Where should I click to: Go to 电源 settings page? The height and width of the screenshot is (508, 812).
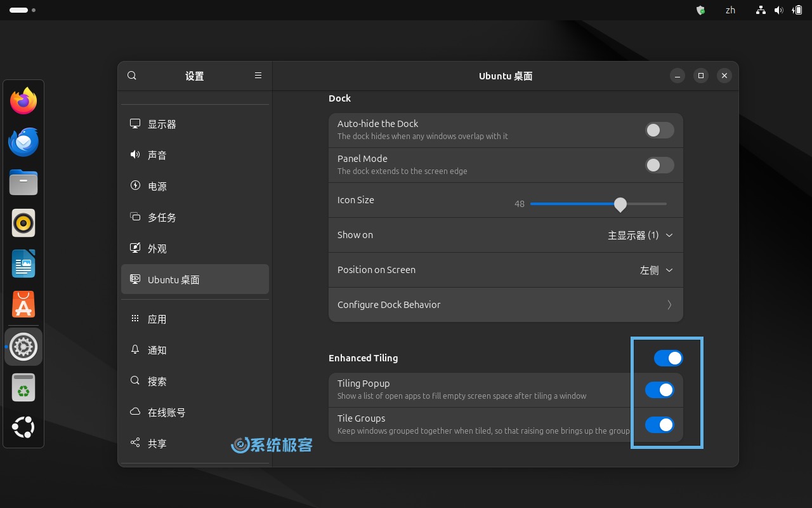tap(195, 186)
